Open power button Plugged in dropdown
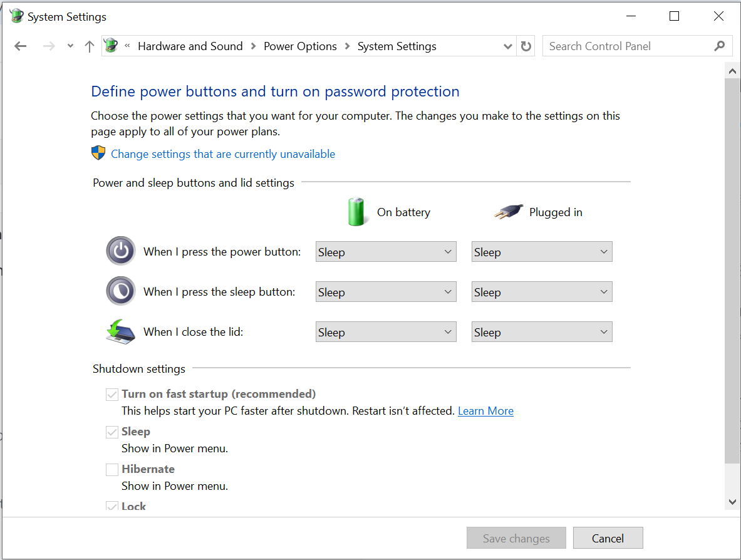The height and width of the screenshot is (560, 741). pyautogui.click(x=542, y=251)
